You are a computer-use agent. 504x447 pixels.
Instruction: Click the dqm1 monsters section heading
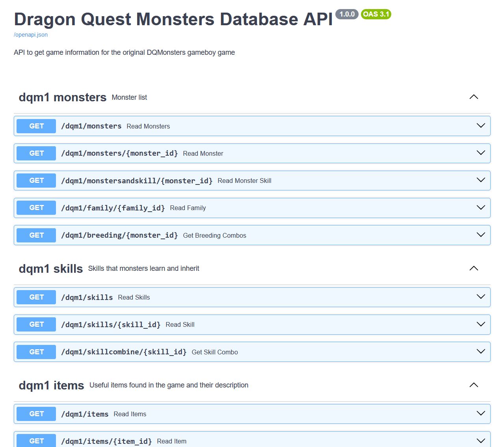point(63,97)
